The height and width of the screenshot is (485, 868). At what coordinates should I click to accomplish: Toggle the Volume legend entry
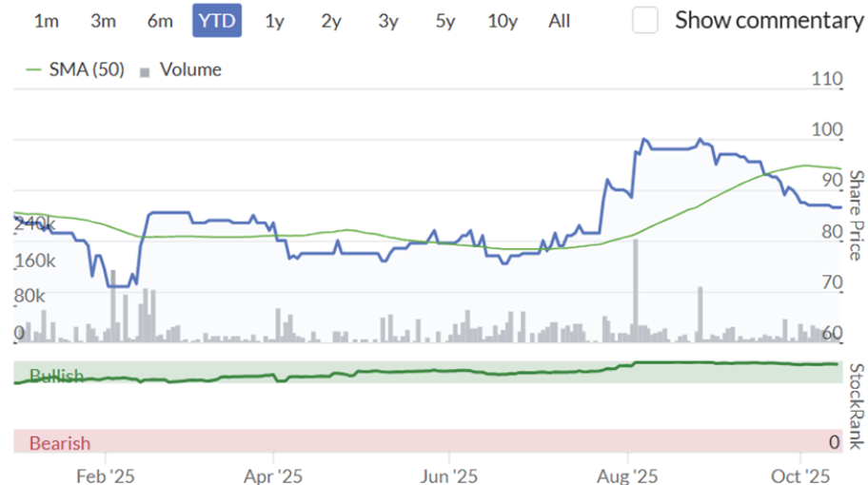190,69
